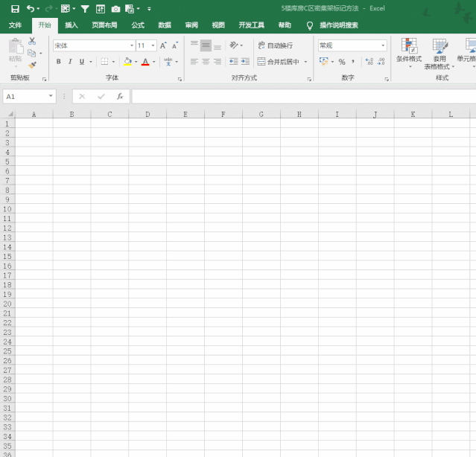This screenshot has height=457, width=476.
Task: Open the font size dropdown
Action: click(153, 45)
